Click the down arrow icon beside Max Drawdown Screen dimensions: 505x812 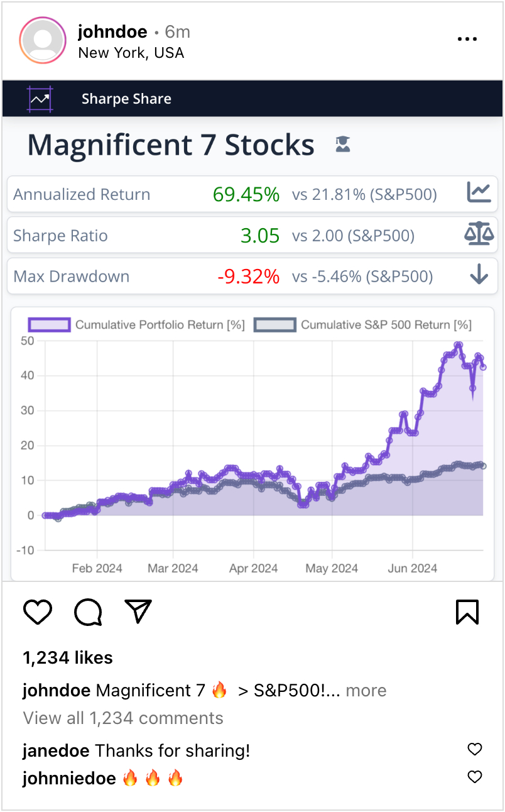coord(479,276)
